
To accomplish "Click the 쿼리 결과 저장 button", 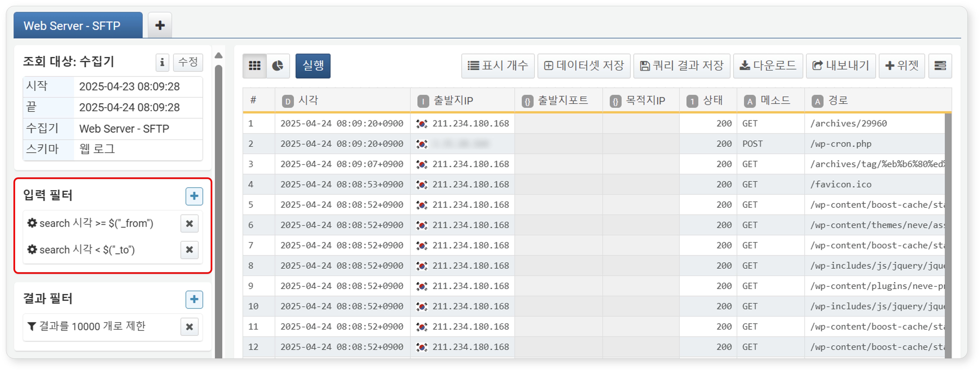I will [x=681, y=66].
